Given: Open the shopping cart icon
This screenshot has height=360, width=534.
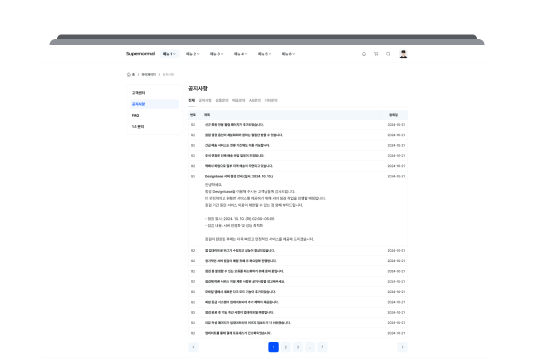Looking at the screenshot, I should (x=376, y=54).
